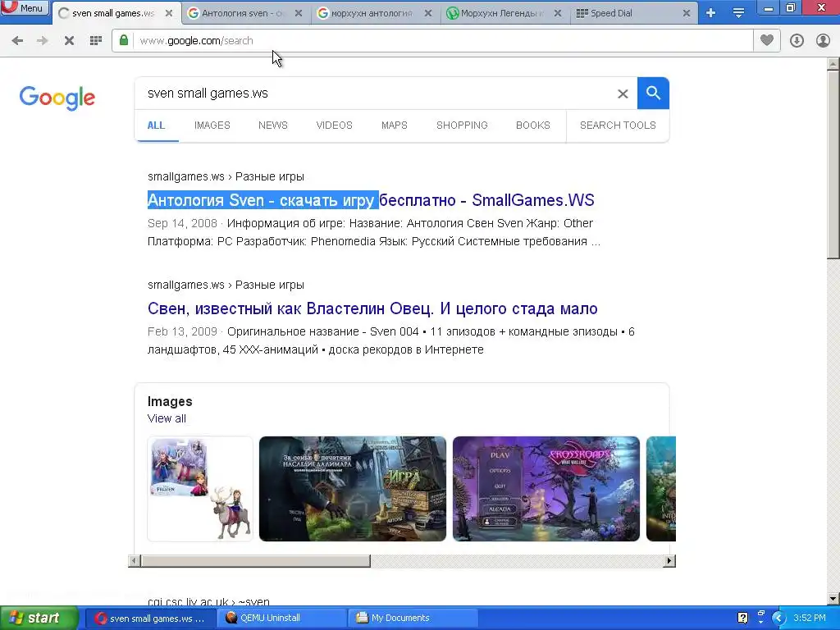Clear the search query with X
This screenshot has height=630, width=840.
tap(623, 94)
